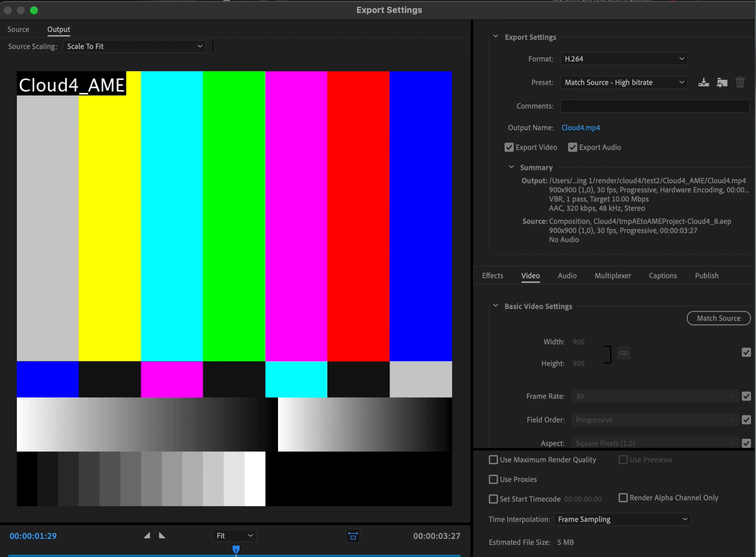The image size is (756, 557).
Task: Click the Comments input field
Action: 654,106
